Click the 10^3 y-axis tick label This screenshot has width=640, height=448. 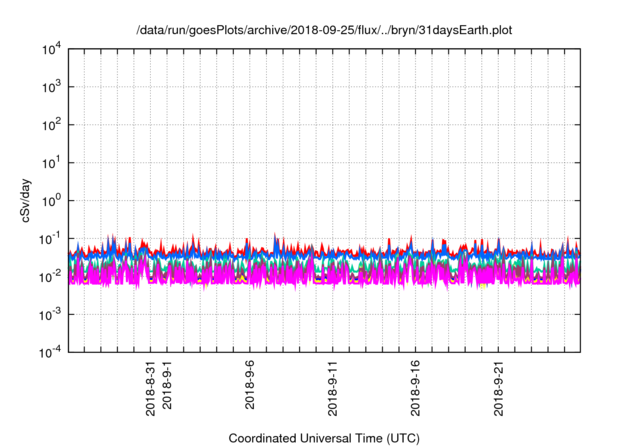coord(52,87)
